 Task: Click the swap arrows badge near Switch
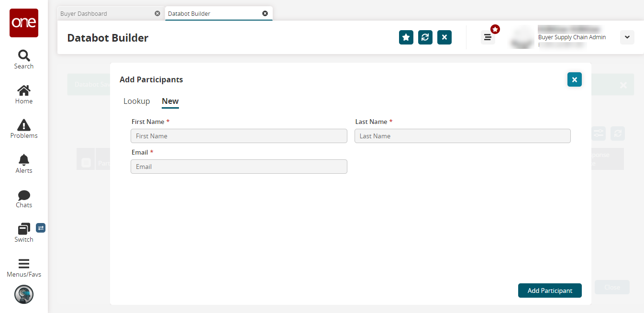[x=41, y=228]
